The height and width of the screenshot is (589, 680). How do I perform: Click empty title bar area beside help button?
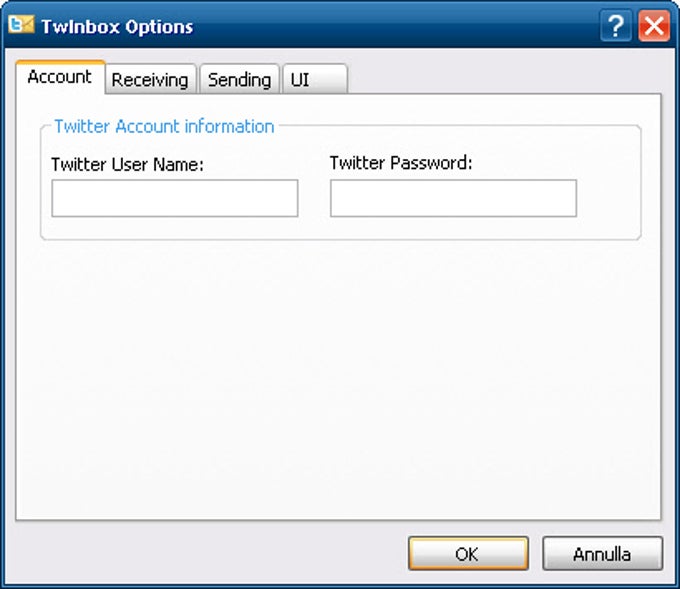[x=390, y=26]
